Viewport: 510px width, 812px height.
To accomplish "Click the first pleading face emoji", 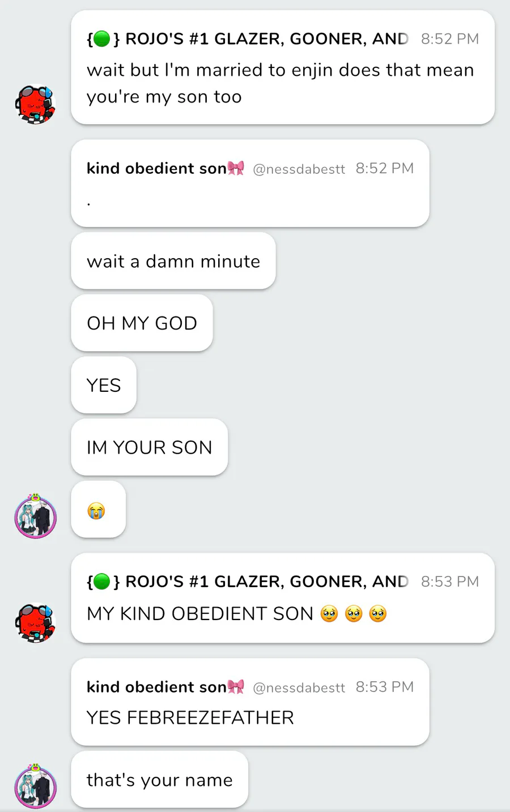I will tap(329, 614).
